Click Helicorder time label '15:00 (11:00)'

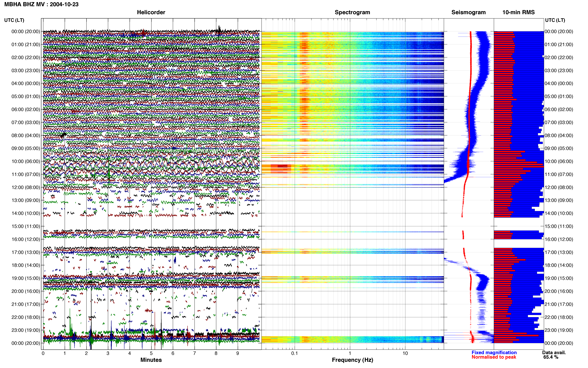coord(26,226)
